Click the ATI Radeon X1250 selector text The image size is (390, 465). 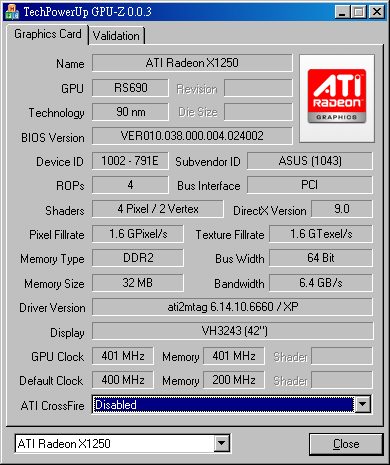coord(64,444)
